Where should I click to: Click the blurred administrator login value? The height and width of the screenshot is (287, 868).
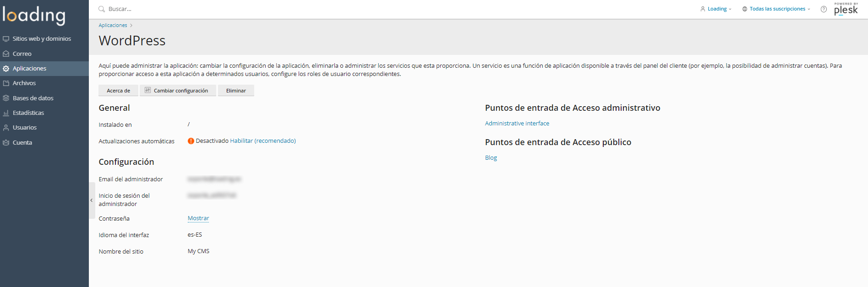tap(212, 195)
